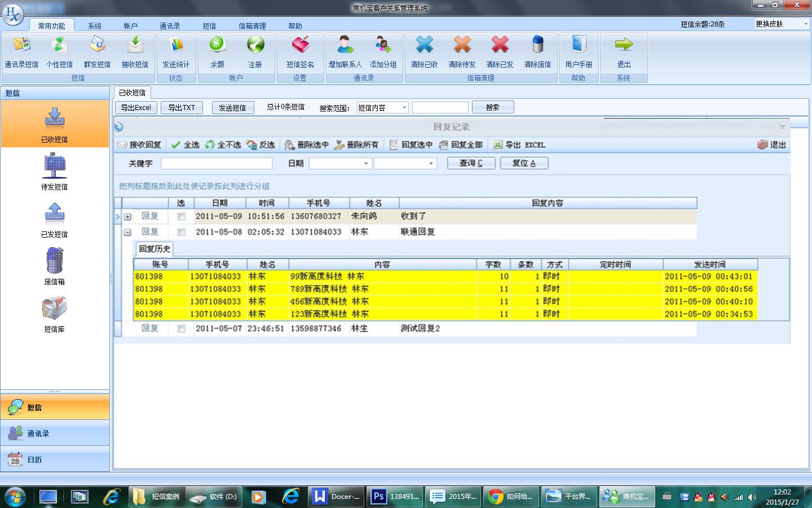Switch to 通讯录 navigation pane

point(55,433)
